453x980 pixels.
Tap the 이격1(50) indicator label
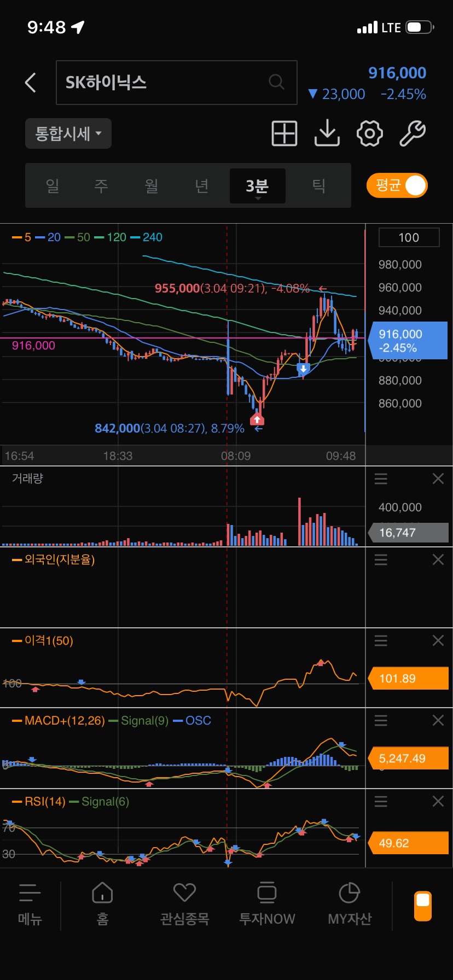pyautogui.click(x=43, y=640)
